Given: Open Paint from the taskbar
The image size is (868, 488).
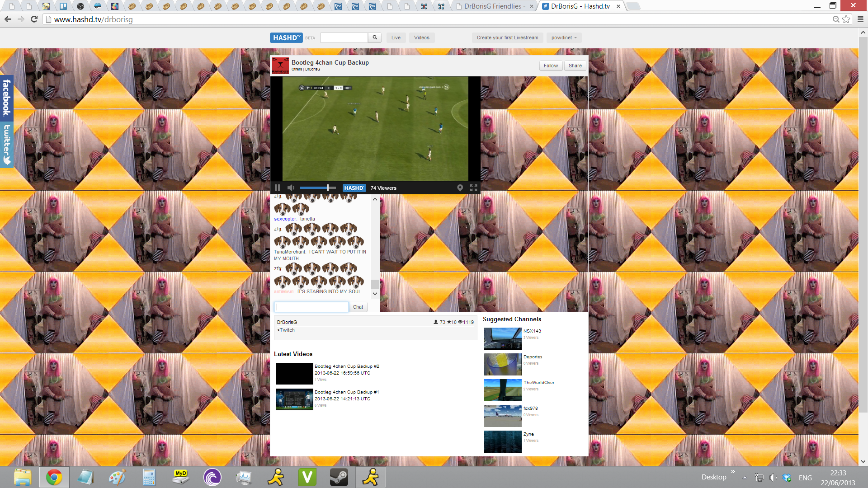Looking at the screenshot, I should coord(117,477).
